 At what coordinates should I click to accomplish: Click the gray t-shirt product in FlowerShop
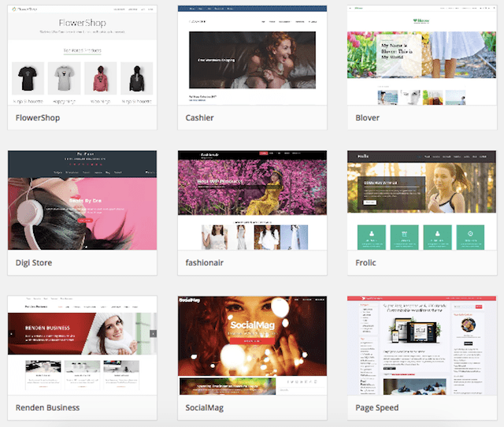tap(64, 77)
